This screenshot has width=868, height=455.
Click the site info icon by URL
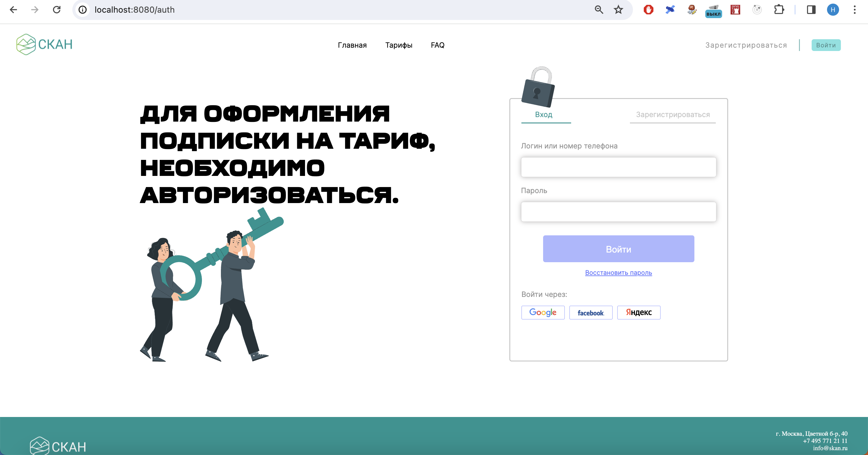tap(83, 10)
